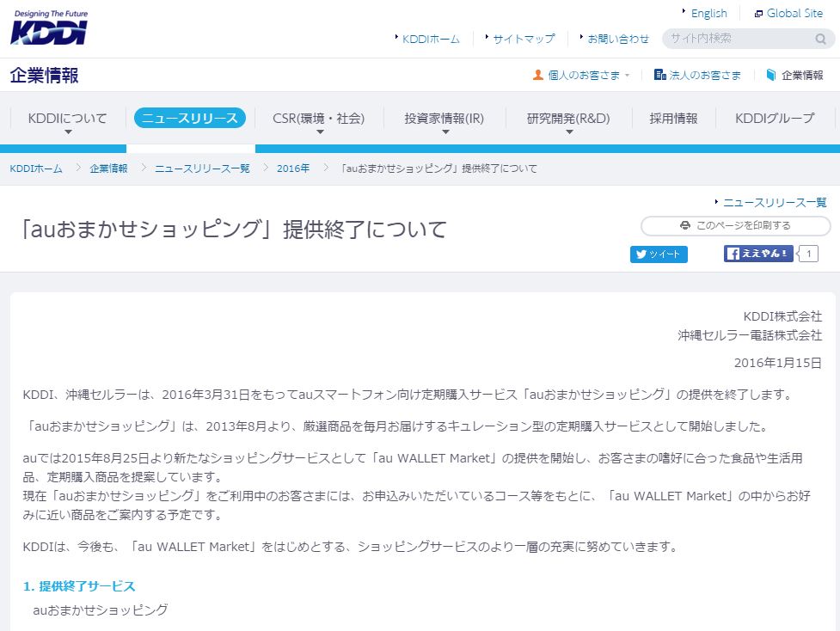Open the KDDIについて menu item
Image resolution: width=840 pixels, height=631 pixels.
[x=68, y=119]
